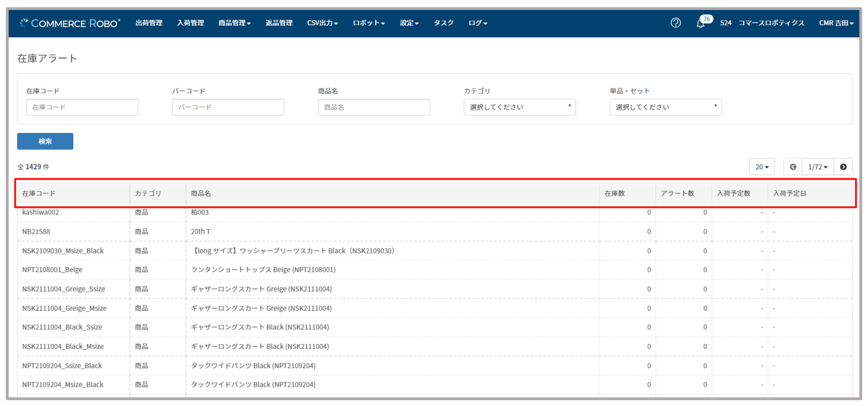The height and width of the screenshot is (406, 868).
Task: Select the NSK2111004_Greige_Ssize row code
Action: [x=64, y=289]
